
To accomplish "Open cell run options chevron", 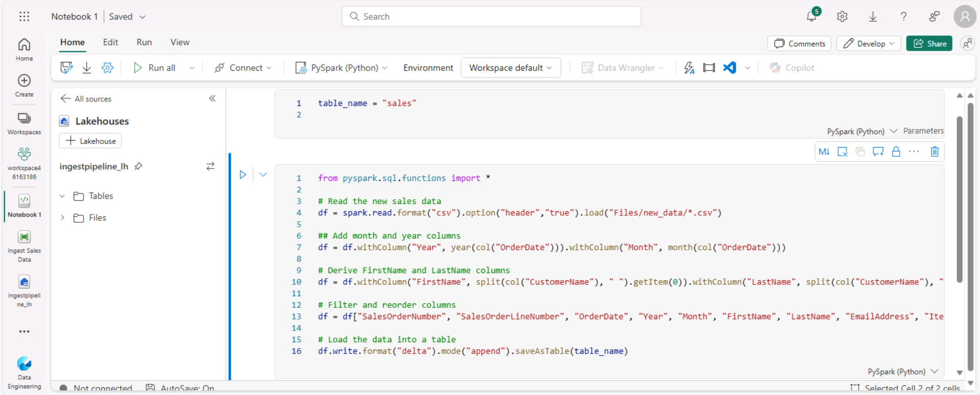I will [x=263, y=175].
